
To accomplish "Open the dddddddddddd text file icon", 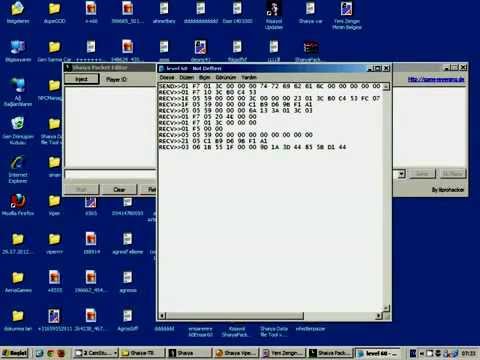I will coord(201,12).
